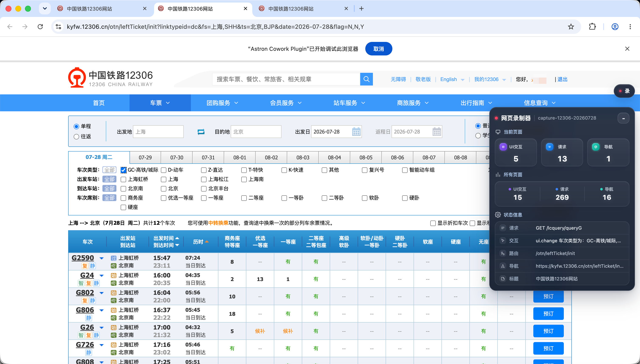640x364 pixels.
Task: Click the site search input box
Action: coord(286,79)
